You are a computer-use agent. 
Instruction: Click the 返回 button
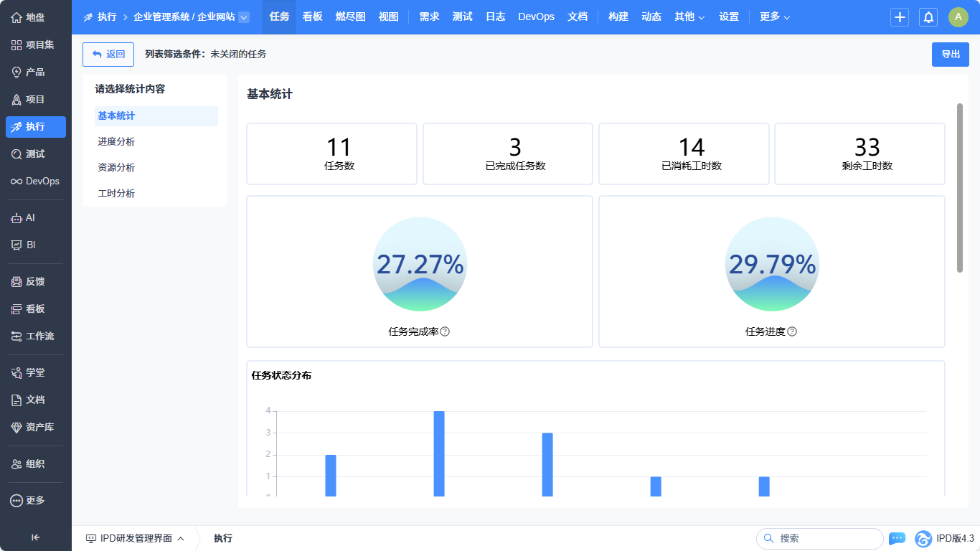click(x=108, y=55)
